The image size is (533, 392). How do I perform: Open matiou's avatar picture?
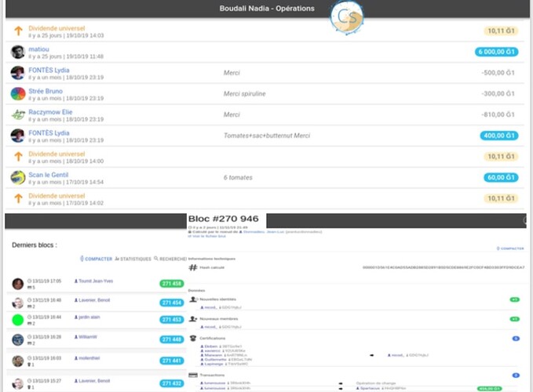click(x=18, y=53)
